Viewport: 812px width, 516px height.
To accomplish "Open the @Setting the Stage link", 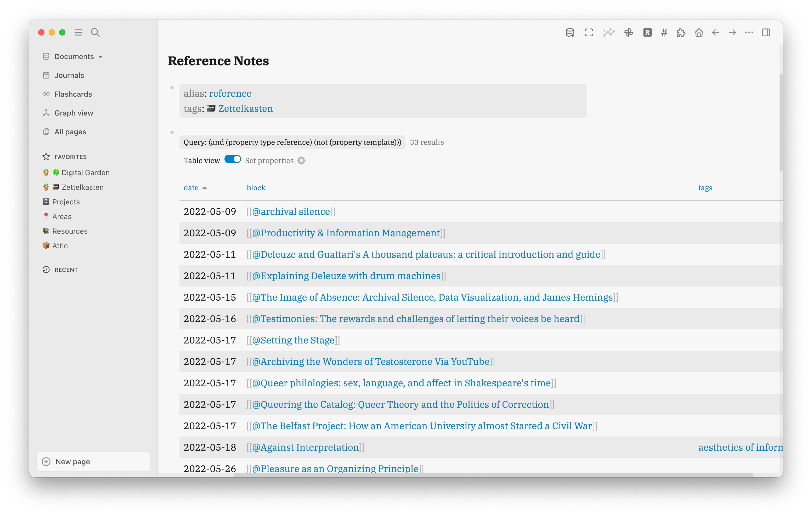I will (293, 340).
